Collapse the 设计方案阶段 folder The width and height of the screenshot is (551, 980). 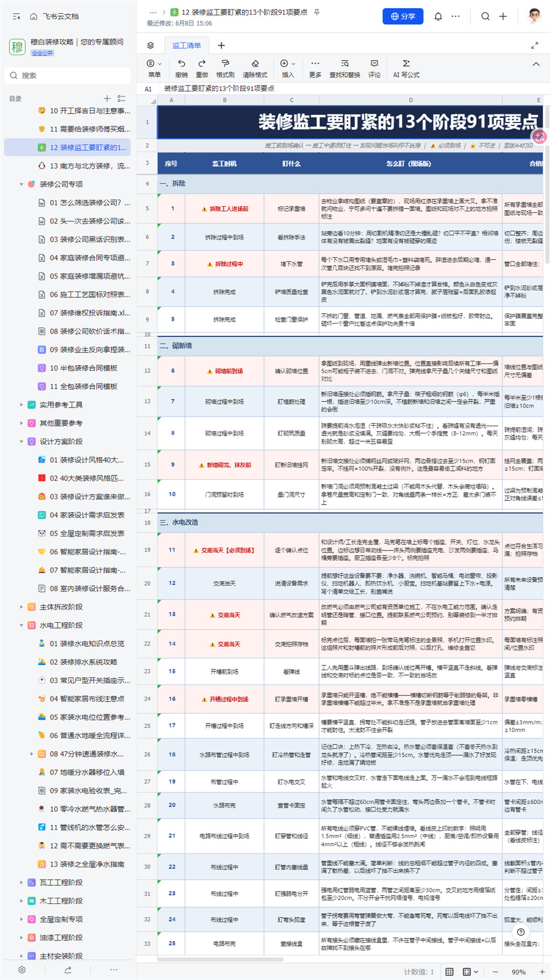[x=21, y=442]
